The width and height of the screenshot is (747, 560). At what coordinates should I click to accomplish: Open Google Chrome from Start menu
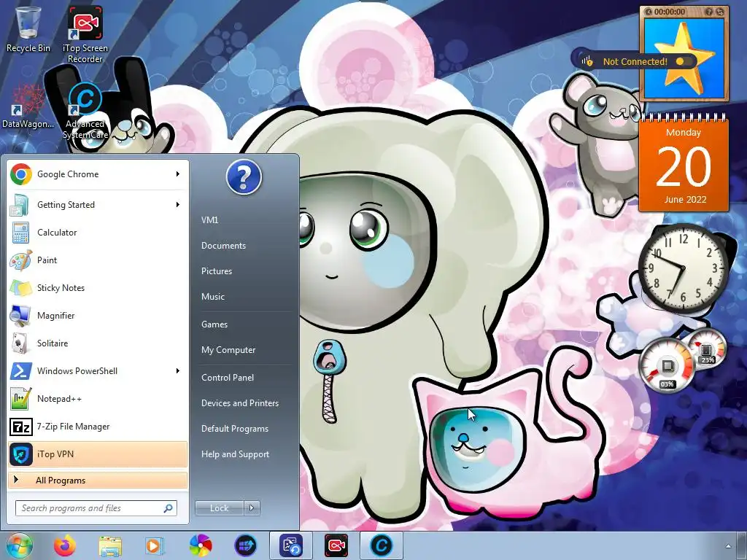pyautogui.click(x=98, y=174)
